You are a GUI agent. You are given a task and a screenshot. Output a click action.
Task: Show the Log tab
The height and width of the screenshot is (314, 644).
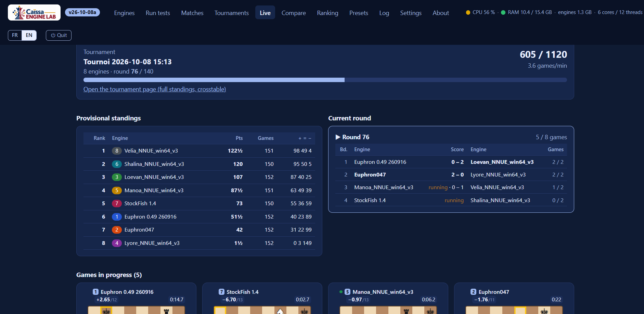click(x=384, y=13)
